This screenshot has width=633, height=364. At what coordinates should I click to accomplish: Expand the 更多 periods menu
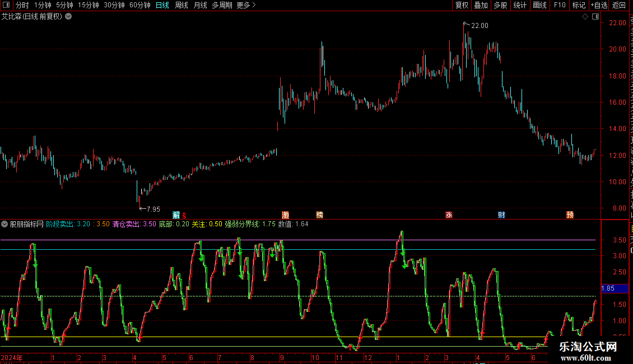click(246, 5)
